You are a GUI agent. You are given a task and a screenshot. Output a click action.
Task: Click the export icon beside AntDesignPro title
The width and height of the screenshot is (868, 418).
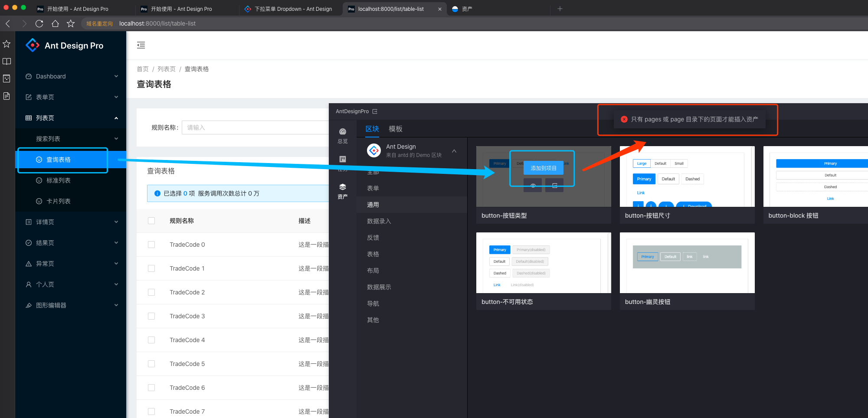click(375, 111)
